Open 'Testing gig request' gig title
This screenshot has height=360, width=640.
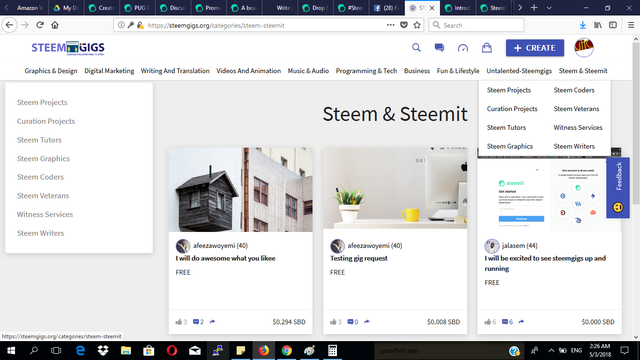[x=359, y=258]
